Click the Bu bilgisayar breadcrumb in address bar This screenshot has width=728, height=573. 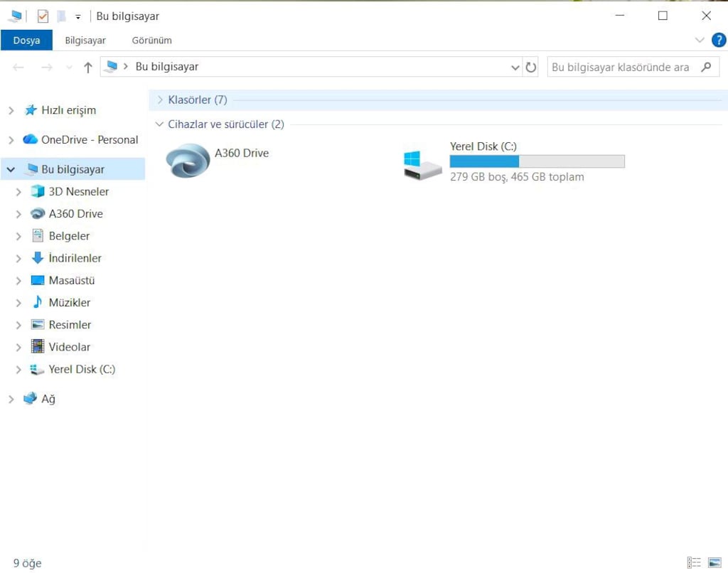tap(167, 67)
